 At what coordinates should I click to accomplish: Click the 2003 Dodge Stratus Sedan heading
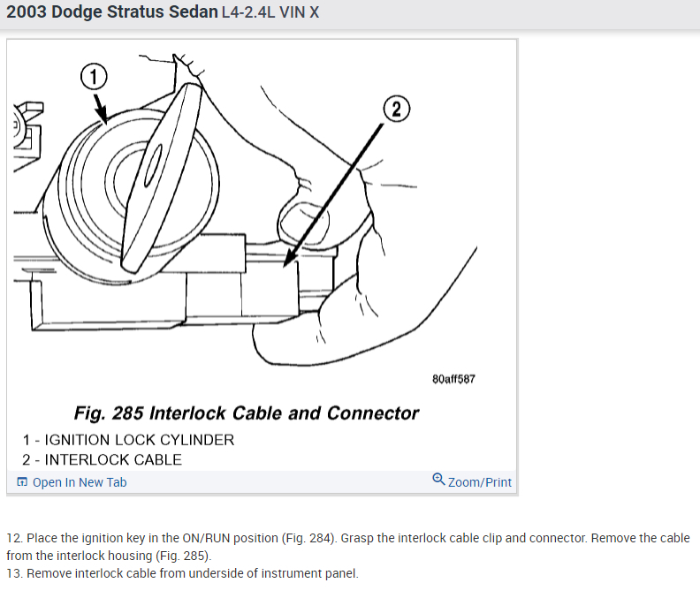coord(112,12)
